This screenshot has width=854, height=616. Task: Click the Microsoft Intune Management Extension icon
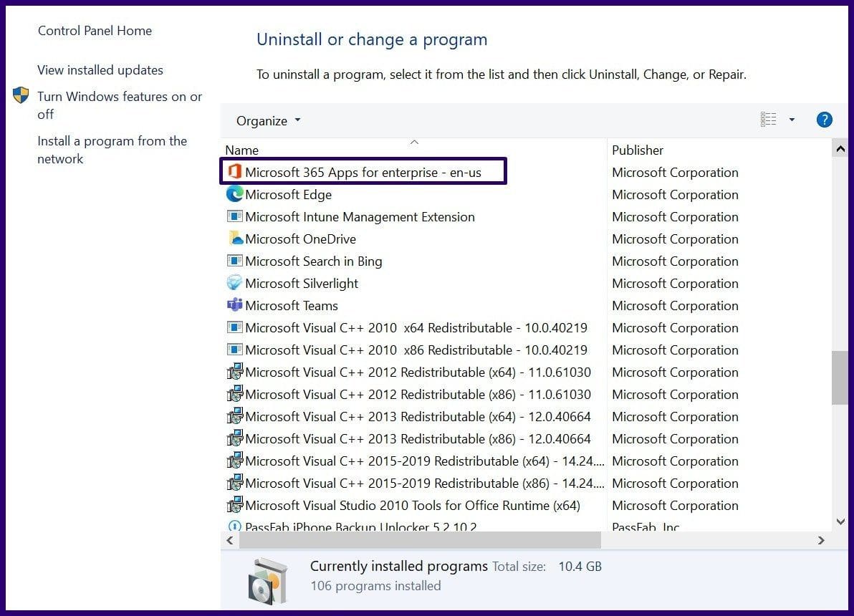coord(235,216)
